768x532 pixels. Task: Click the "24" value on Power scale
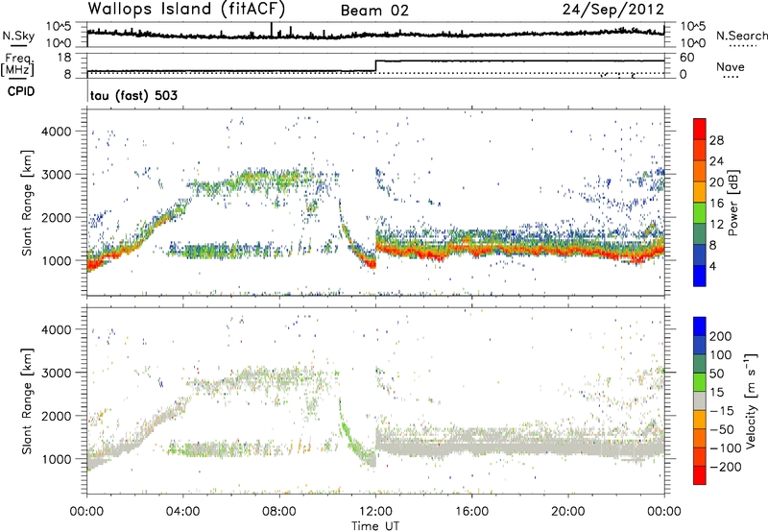coord(716,161)
